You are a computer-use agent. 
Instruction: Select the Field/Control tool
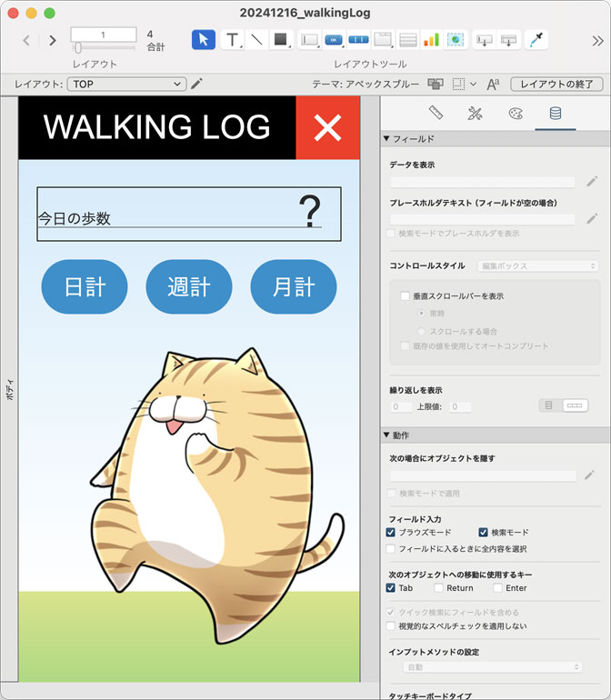(309, 40)
